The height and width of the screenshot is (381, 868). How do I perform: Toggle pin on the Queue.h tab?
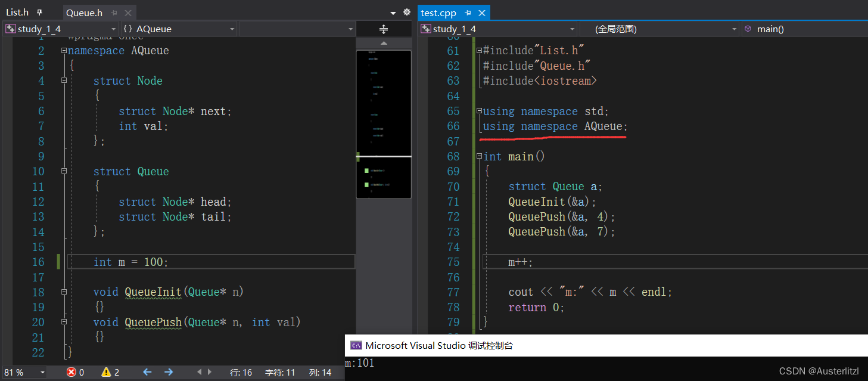pos(113,13)
